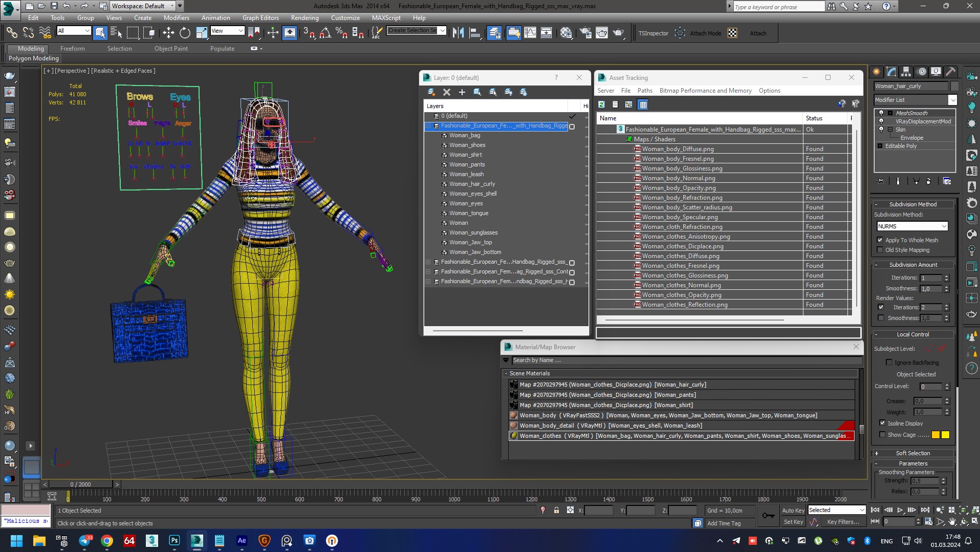Open the Workspace Default dropdown
This screenshot has height=552, width=980.
click(x=143, y=6)
